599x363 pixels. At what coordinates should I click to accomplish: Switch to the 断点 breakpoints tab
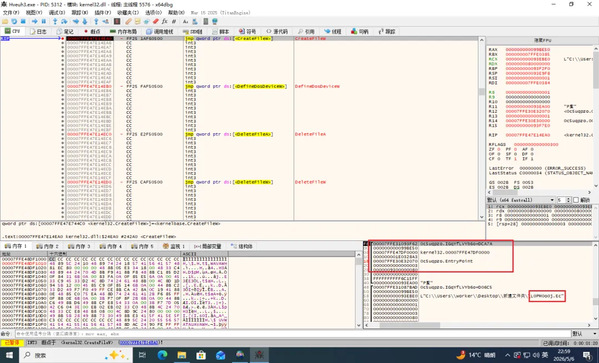click(x=92, y=31)
